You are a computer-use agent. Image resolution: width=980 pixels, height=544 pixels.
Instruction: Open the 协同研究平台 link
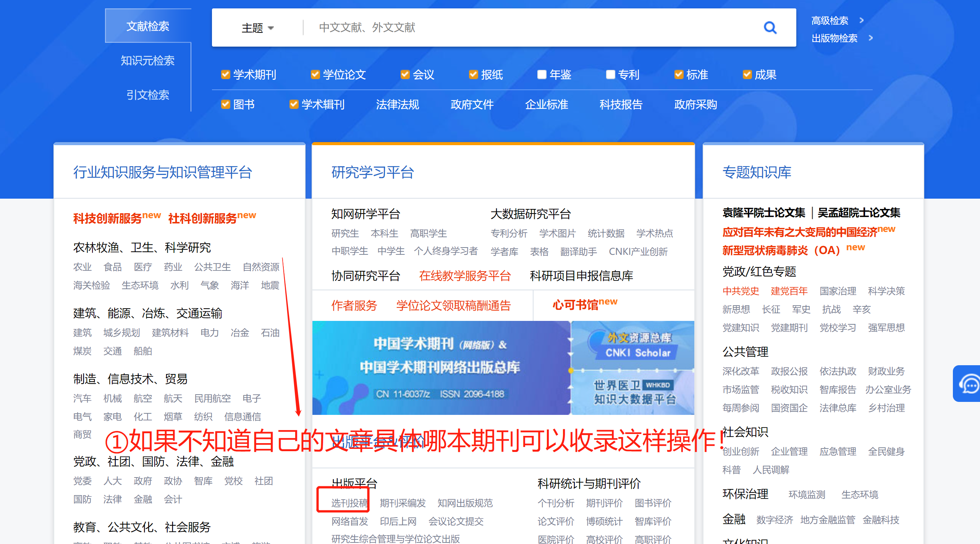[365, 275]
